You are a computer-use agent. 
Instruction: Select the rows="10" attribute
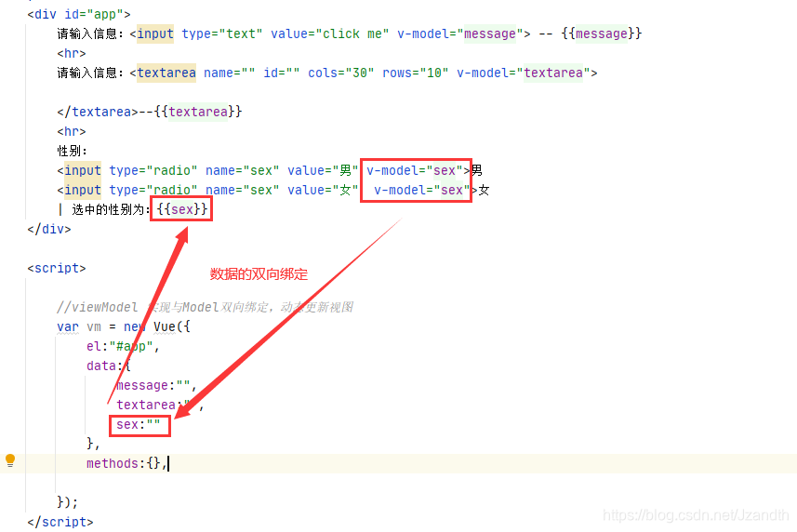click(x=416, y=73)
